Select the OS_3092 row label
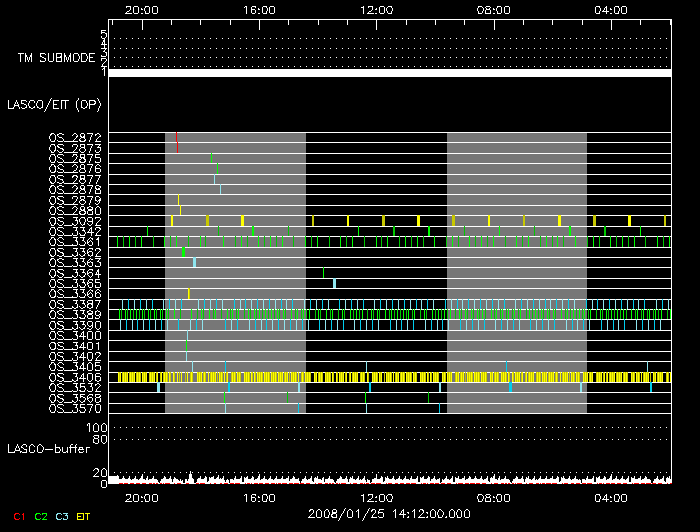The image size is (700, 532). [75, 221]
